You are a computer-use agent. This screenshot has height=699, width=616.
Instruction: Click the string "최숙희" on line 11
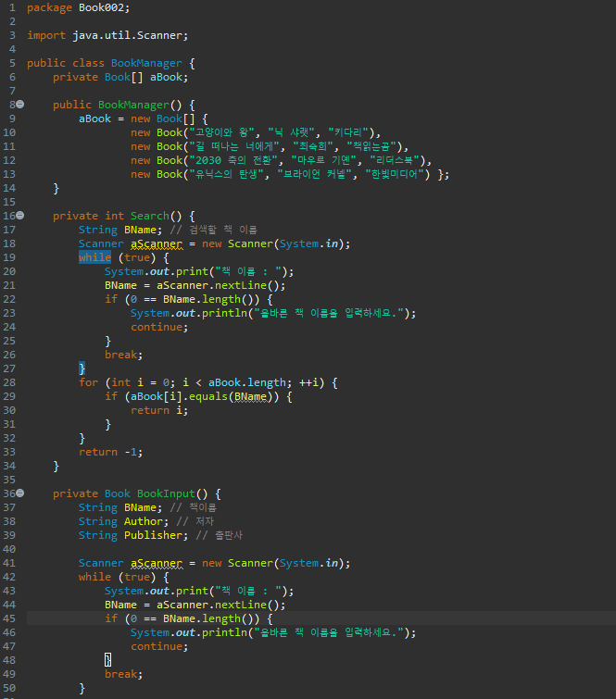[316, 146]
